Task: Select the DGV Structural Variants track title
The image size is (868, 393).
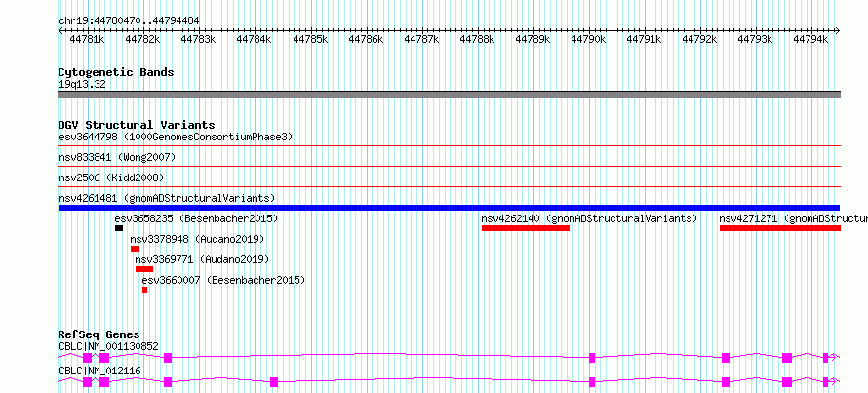Action: point(137,125)
